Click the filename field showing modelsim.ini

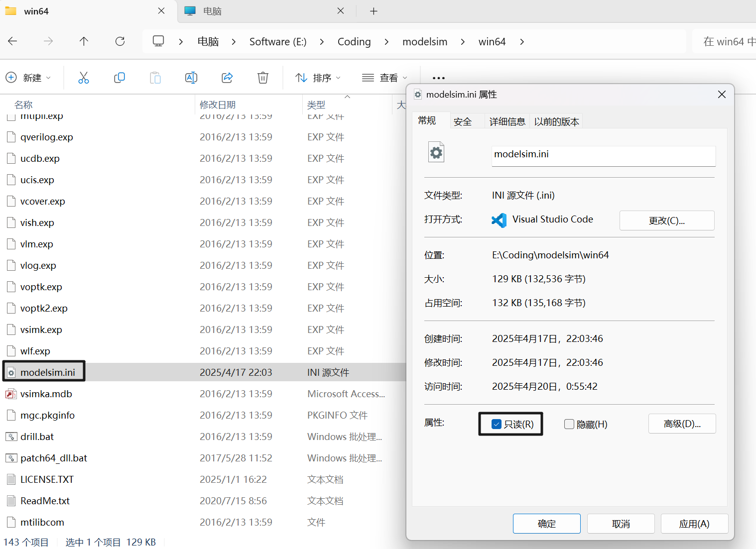point(604,156)
